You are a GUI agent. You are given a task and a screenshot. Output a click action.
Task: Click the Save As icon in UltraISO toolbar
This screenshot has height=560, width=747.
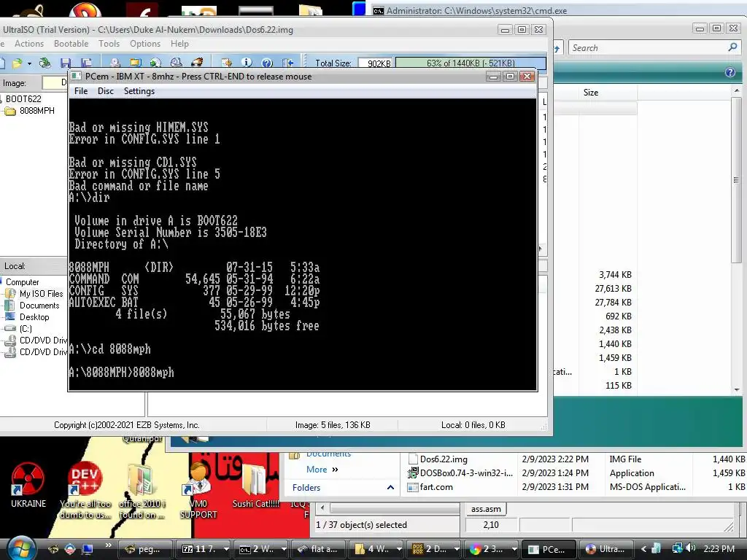click(86, 63)
